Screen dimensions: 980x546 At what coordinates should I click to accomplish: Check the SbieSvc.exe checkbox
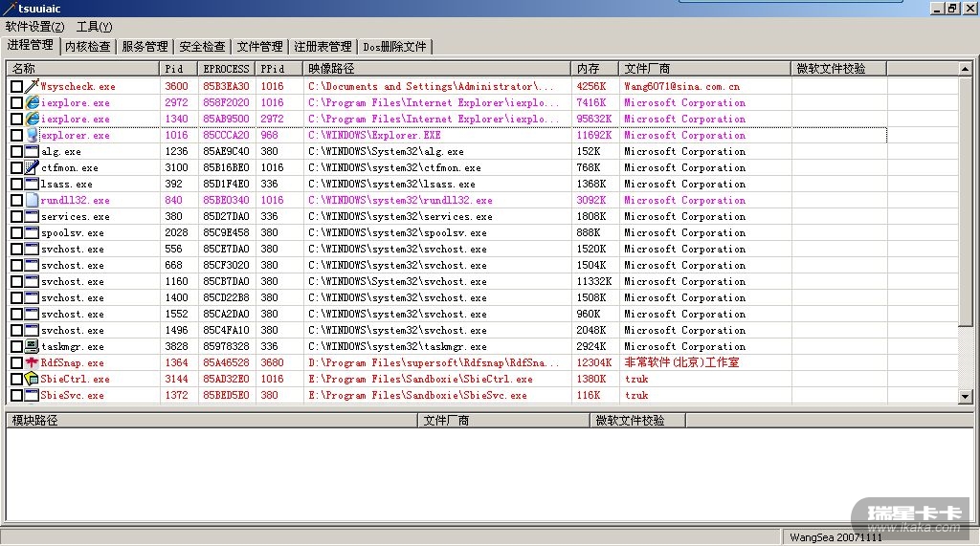(x=17, y=395)
